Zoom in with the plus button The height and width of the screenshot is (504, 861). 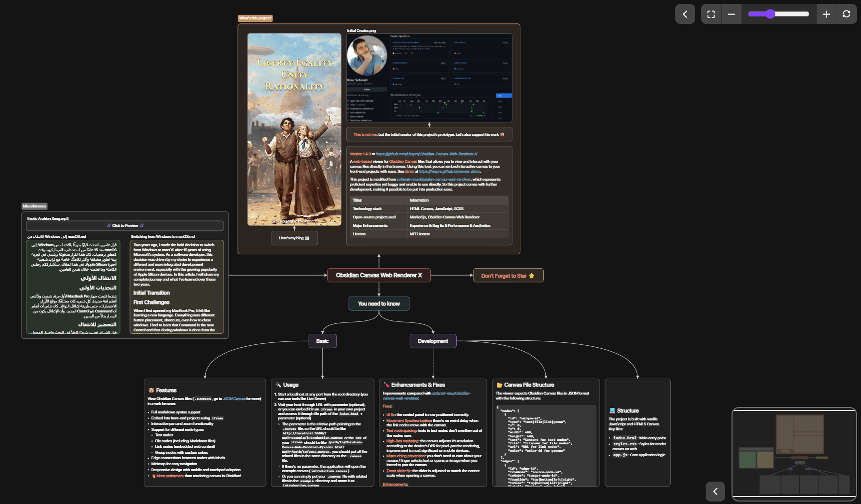point(826,14)
